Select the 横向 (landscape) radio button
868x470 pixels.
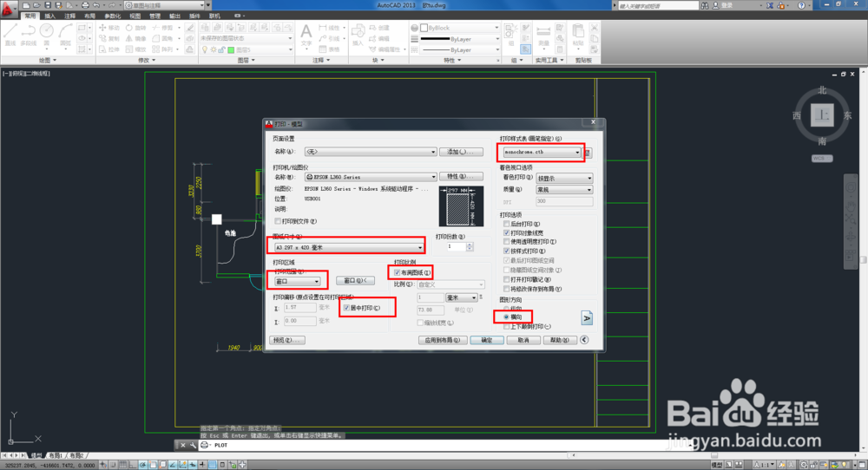(x=507, y=317)
